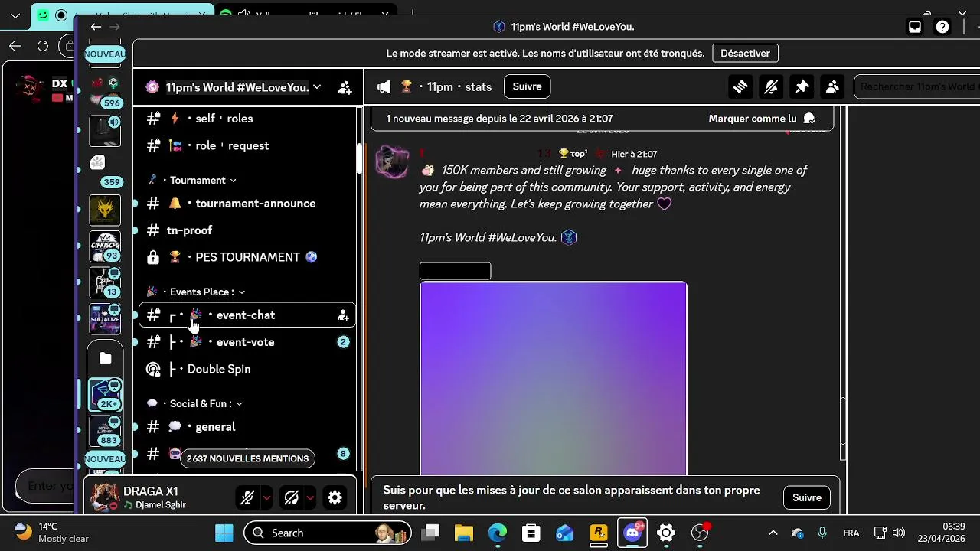The image size is (980, 551).
Task: Collapse the Social & Fun category
Action: pos(194,404)
